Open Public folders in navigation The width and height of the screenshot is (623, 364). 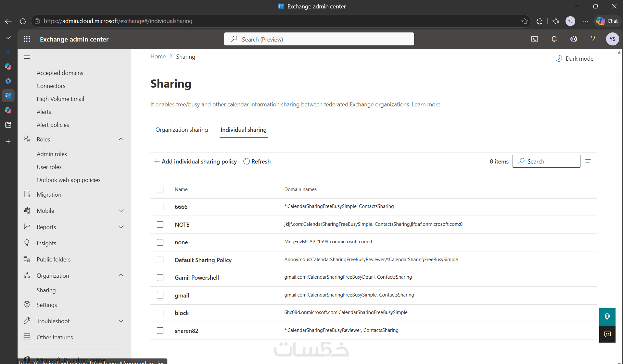tap(54, 260)
